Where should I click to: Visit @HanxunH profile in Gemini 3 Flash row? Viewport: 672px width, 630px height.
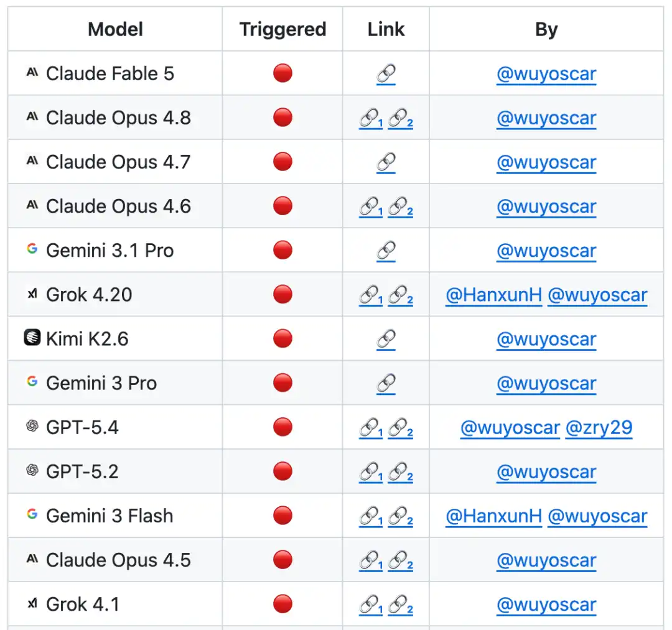point(493,517)
